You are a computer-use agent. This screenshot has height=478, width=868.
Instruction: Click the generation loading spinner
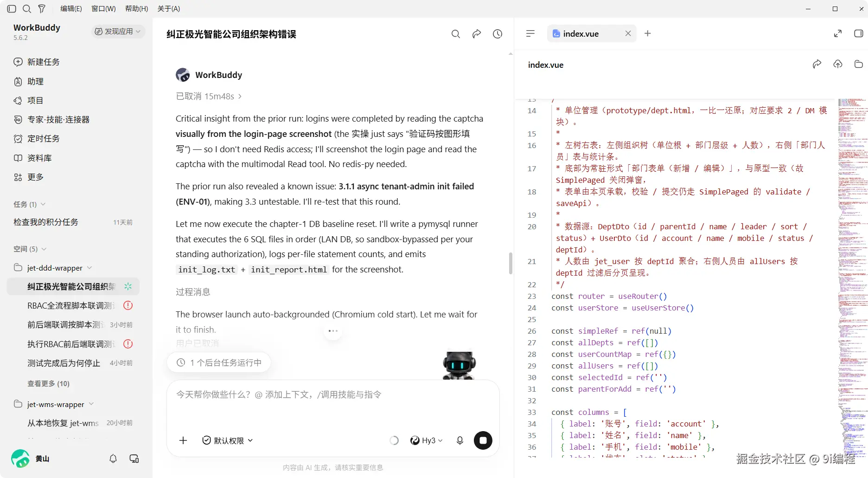[x=394, y=440]
